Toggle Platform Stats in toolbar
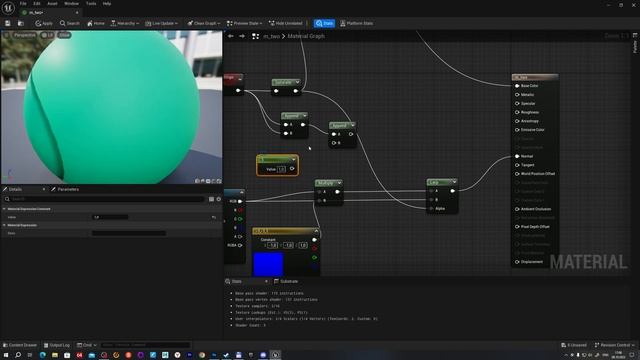Viewport: 640px width, 360px height. [x=356, y=23]
